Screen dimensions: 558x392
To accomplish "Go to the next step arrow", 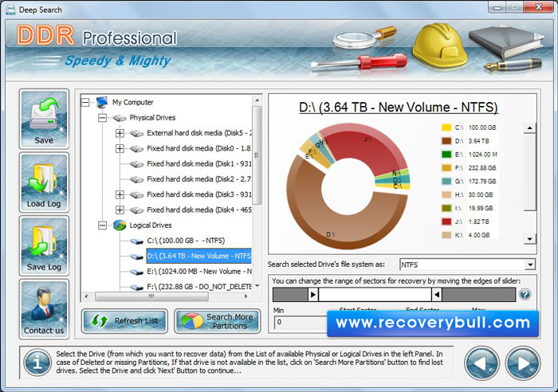I will click(x=523, y=363).
